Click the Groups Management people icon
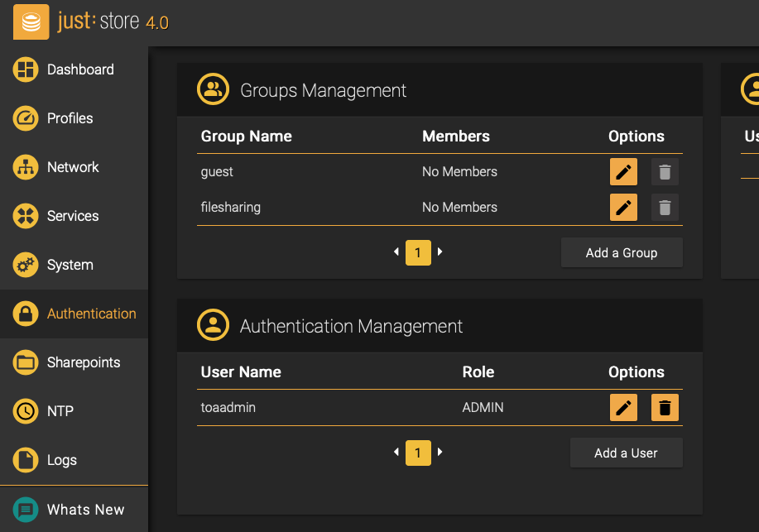 pos(213,89)
